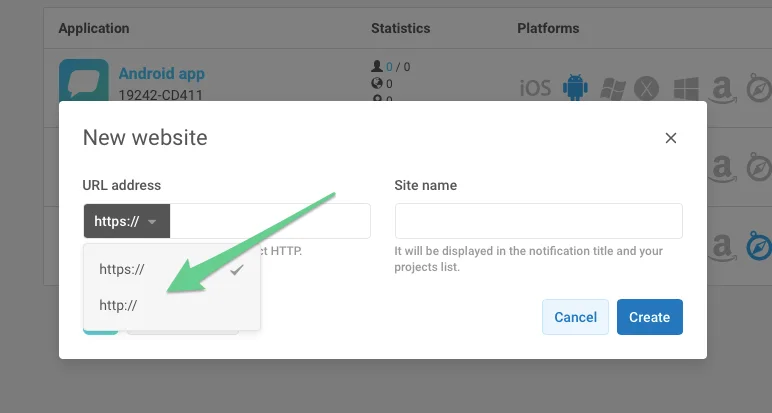This screenshot has width=772, height=413.
Task: Click the Safari compass in Android app row
Action: coord(757,88)
